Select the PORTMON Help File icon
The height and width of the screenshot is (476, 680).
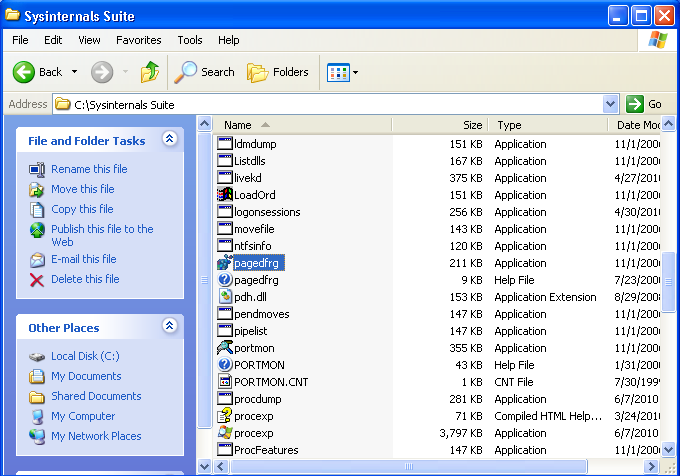[225, 365]
